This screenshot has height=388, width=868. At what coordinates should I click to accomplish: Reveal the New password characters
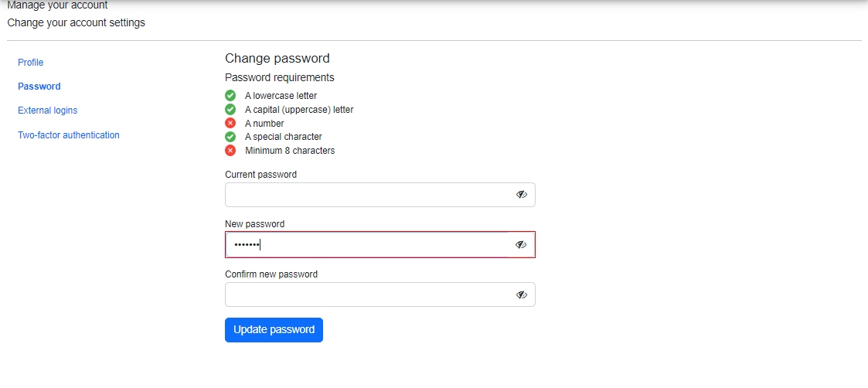(521, 244)
